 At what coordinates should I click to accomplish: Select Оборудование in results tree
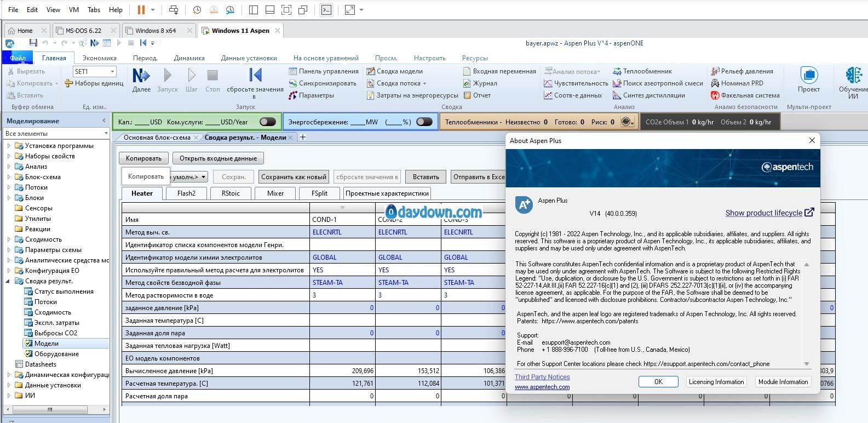tap(56, 354)
